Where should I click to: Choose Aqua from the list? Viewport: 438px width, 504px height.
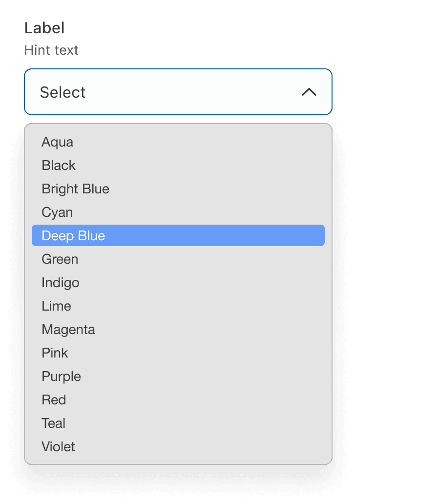[58, 142]
